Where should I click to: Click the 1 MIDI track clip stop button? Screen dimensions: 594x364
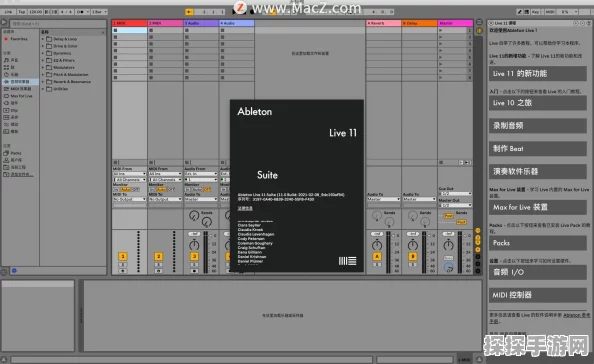(116, 162)
